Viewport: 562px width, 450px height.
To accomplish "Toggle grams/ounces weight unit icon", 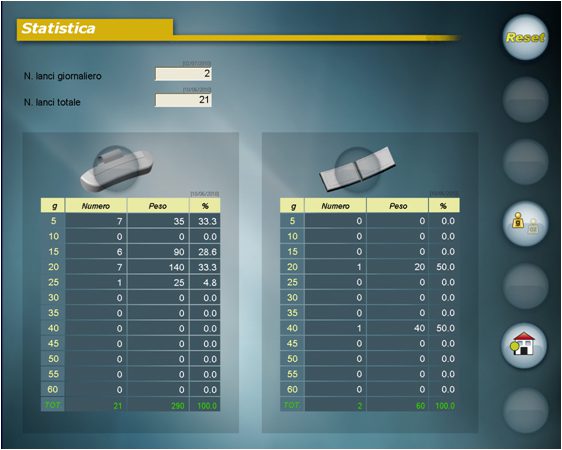I will (x=525, y=224).
